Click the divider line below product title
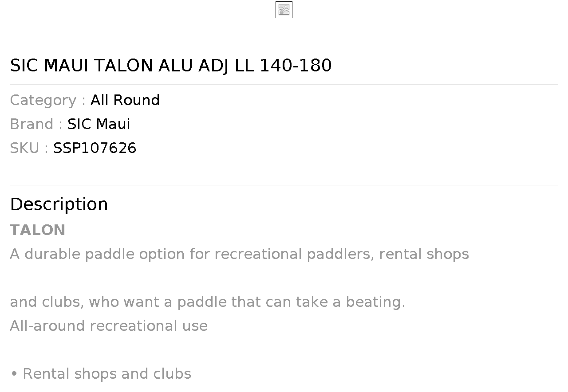 click(284, 84)
